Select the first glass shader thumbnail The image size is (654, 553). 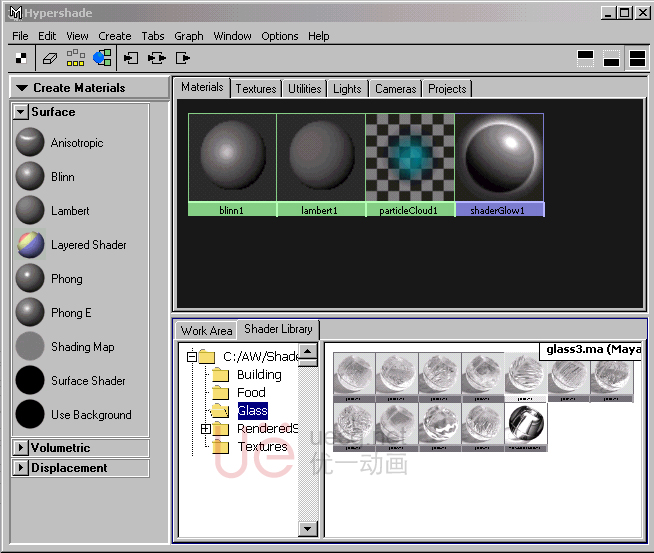click(354, 377)
